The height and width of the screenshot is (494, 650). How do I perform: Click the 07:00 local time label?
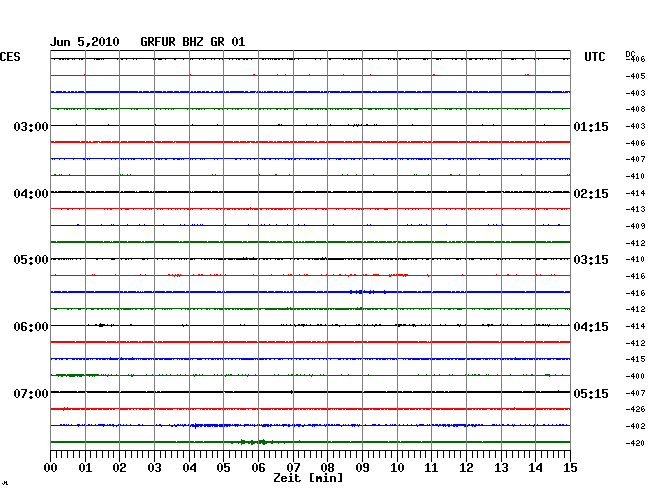pyautogui.click(x=31, y=393)
